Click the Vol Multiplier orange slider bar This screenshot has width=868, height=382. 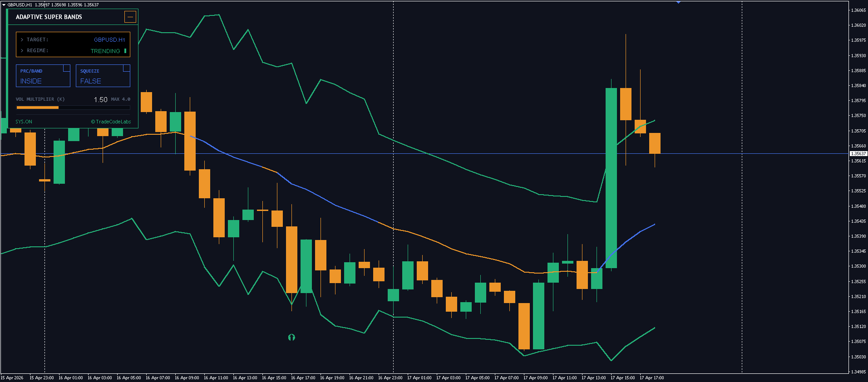click(x=38, y=108)
